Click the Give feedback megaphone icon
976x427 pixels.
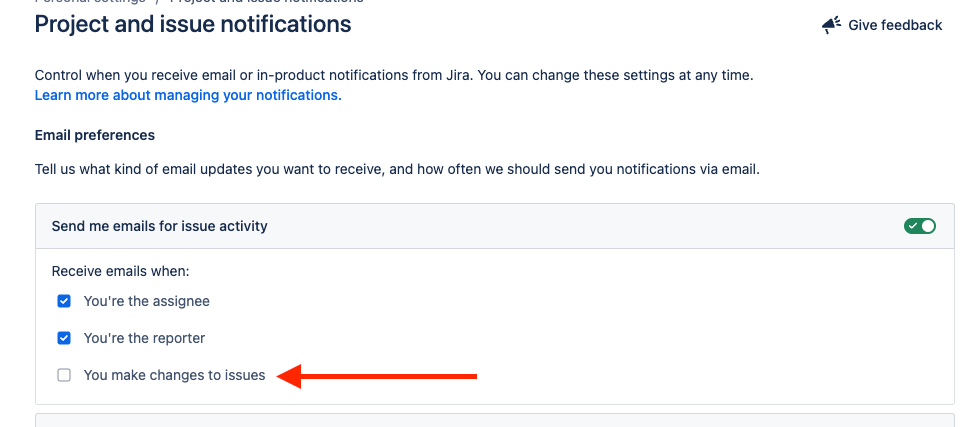pos(831,26)
